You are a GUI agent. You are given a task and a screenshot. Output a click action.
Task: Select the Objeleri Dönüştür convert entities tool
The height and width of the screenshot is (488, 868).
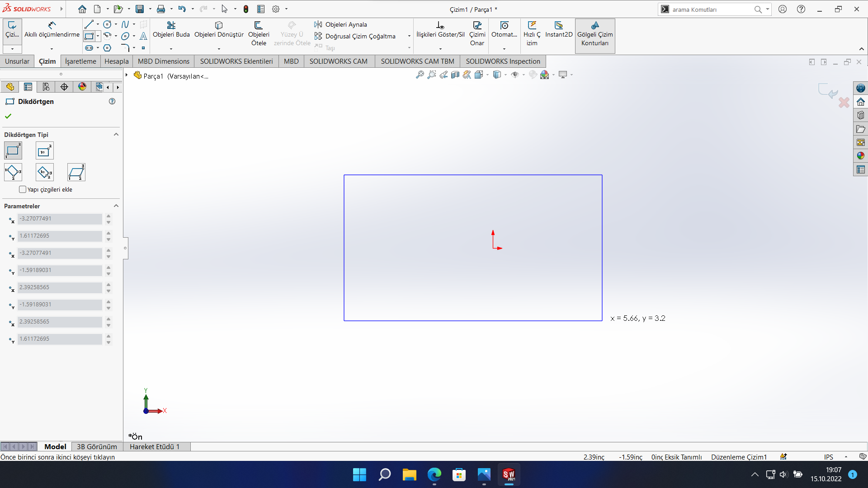219,29
